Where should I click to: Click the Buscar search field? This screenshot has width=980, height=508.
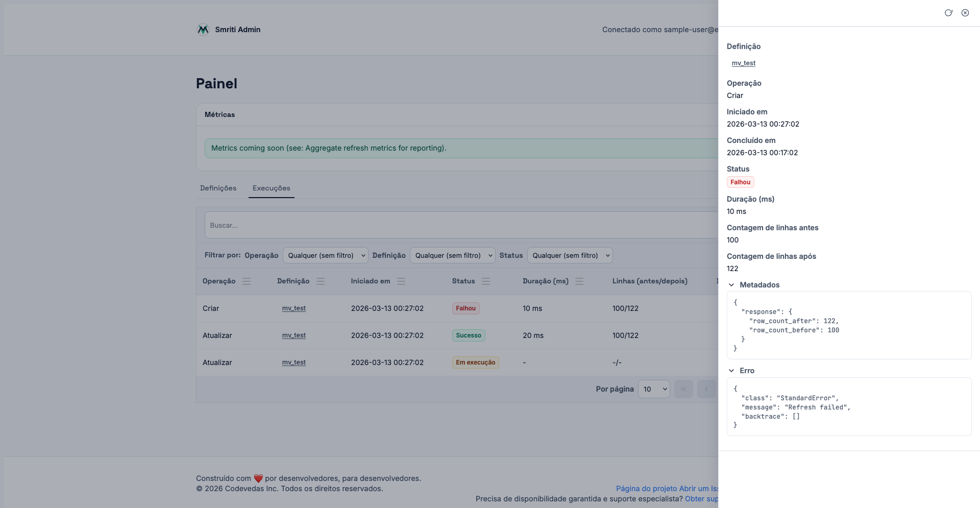tap(459, 225)
